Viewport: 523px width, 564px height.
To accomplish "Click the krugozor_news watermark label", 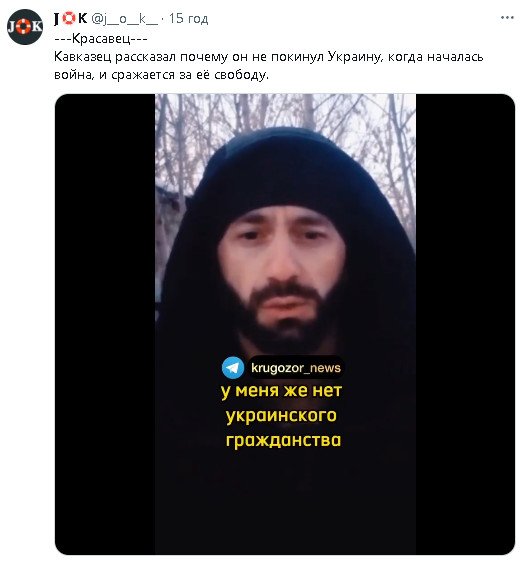I will (x=296, y=368).
